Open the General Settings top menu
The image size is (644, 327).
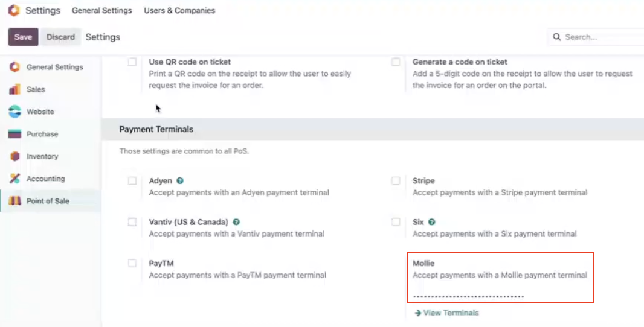[102, 11]
